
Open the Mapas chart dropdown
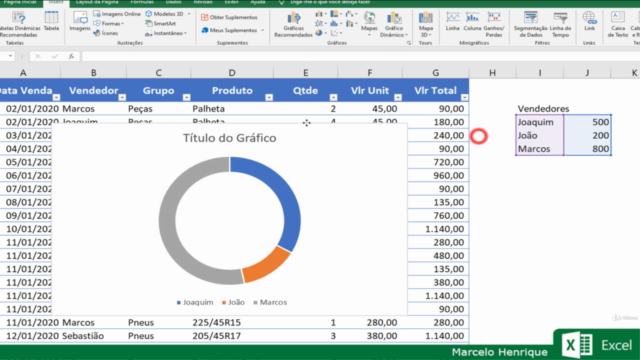pos(369,35)
